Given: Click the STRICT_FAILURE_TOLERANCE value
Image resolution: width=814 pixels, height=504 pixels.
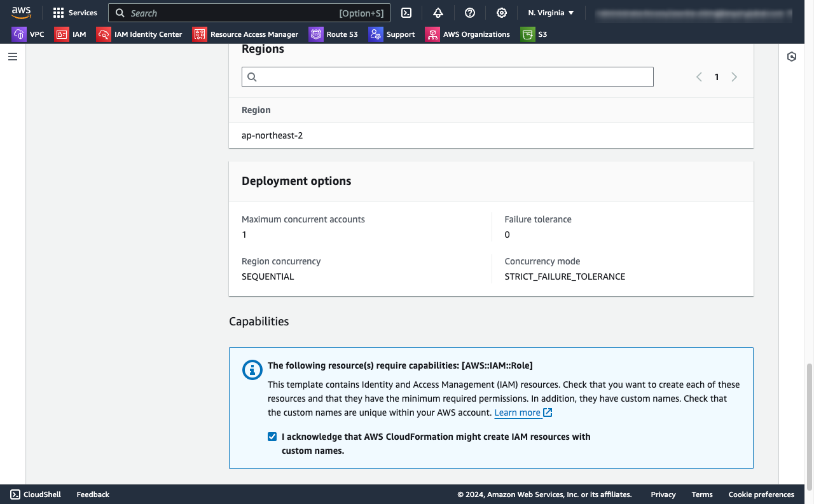Looking at the screenshot, I should (x=565, y=276).
